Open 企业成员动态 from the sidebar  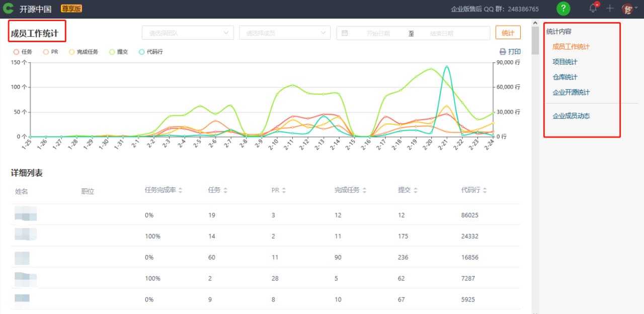[x=571, y=116]
